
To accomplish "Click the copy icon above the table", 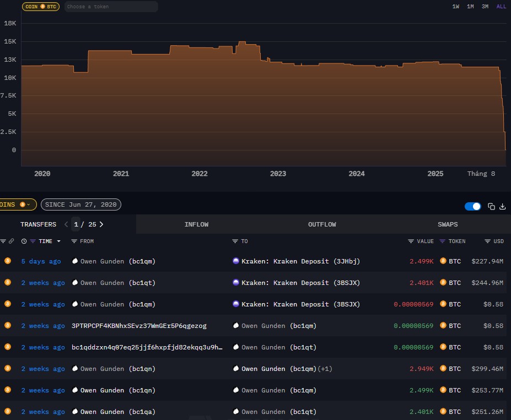I will point(491,206).
